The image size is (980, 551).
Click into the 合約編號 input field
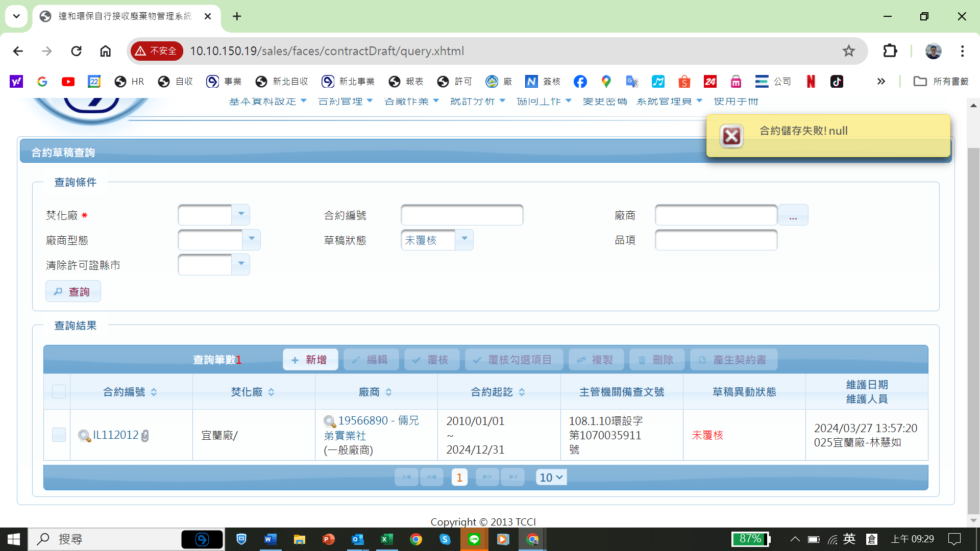[x=462, y=215]
